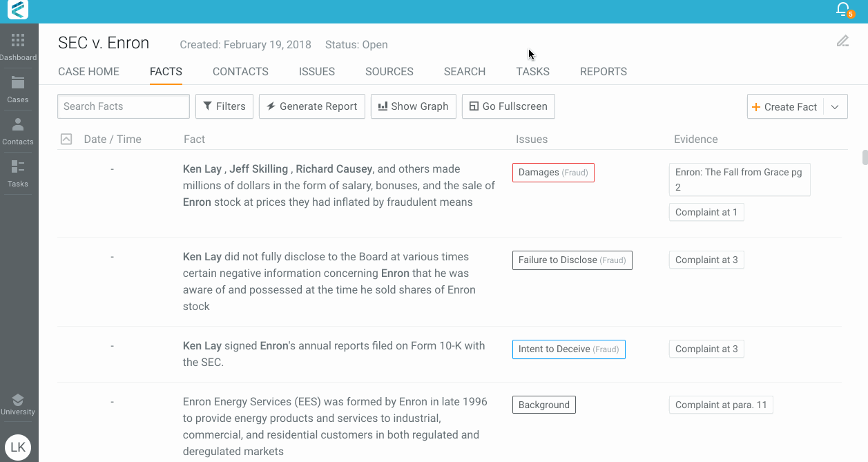Switch to the Reports tab

click(x=603, y=71)
